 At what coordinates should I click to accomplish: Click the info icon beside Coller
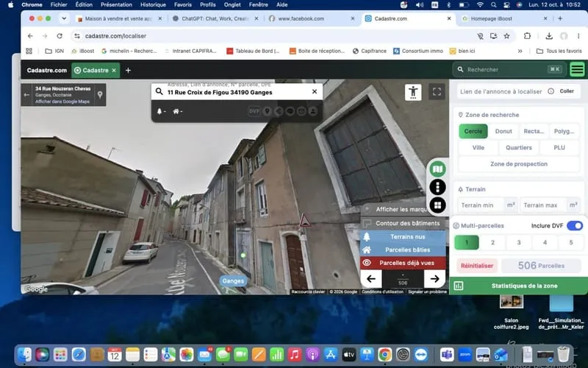[551, 91]
